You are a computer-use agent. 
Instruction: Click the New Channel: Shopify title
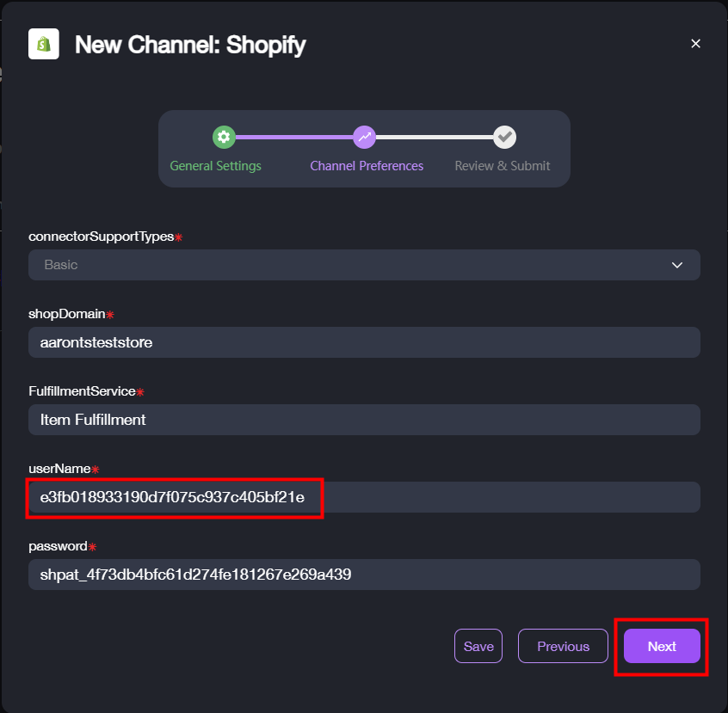coord(190,44)
